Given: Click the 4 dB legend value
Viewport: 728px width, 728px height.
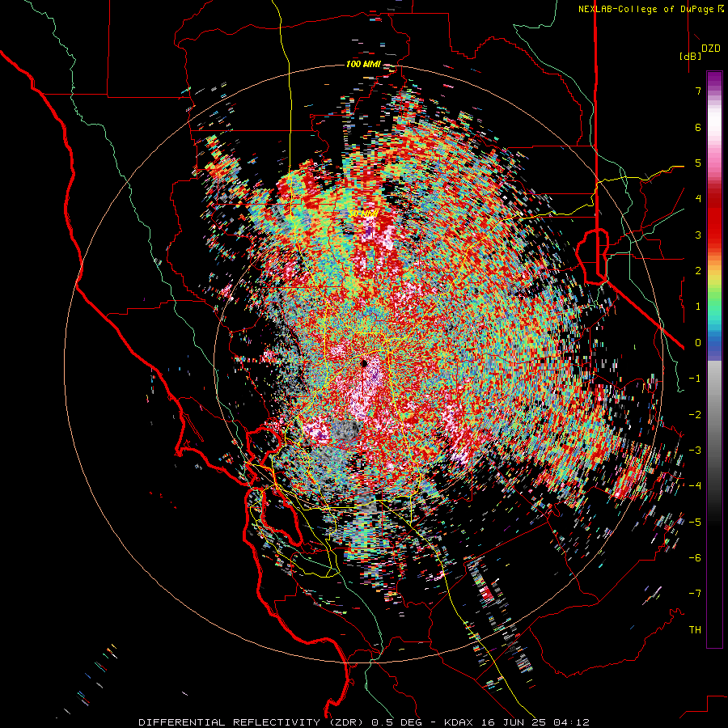Looking at the screenshot, I should coord(698,199).
